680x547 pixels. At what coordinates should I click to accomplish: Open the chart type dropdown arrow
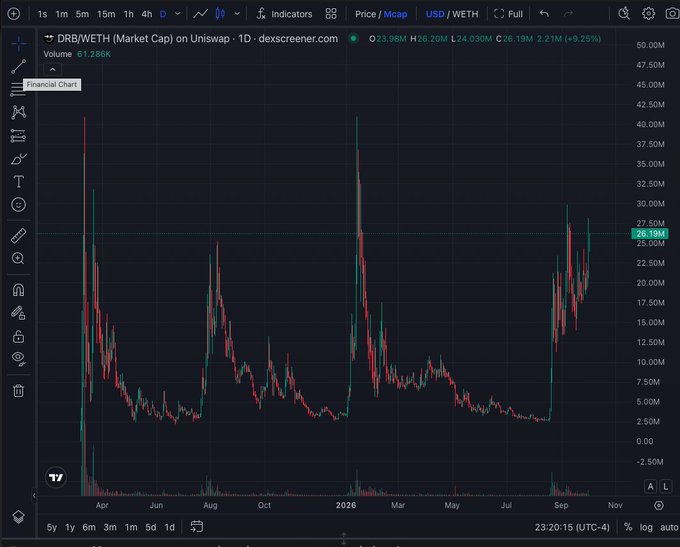tap(237, 14)
